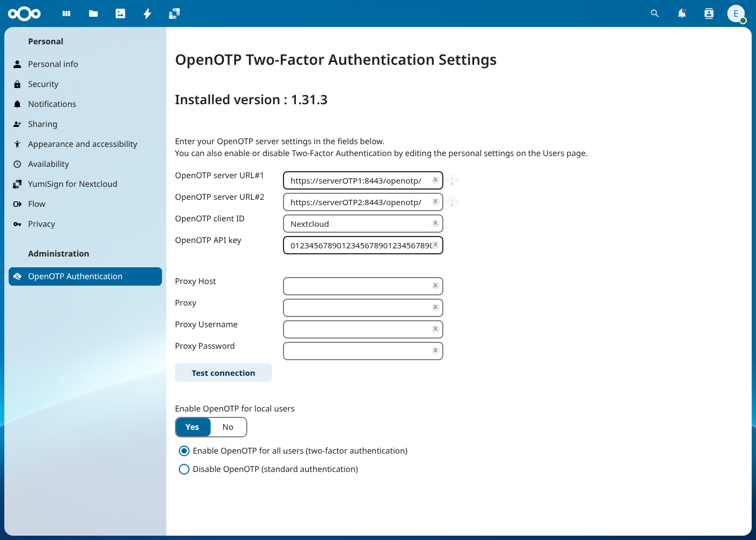Open the Photos app icon

(120, 13)
